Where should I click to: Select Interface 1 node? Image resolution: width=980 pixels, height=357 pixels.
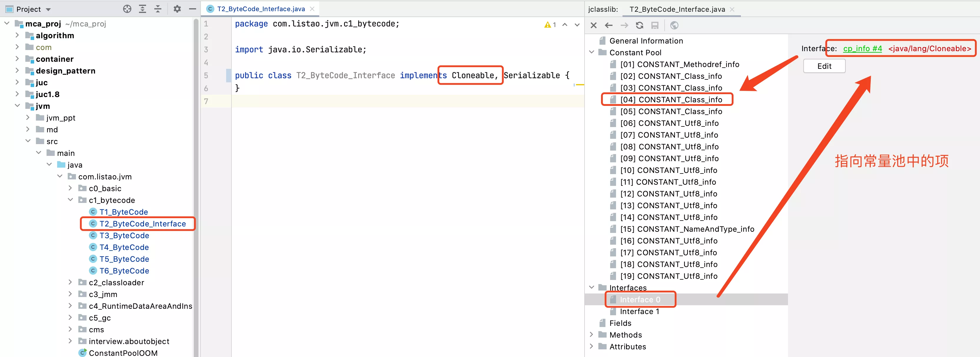click(x=639, y=311)
